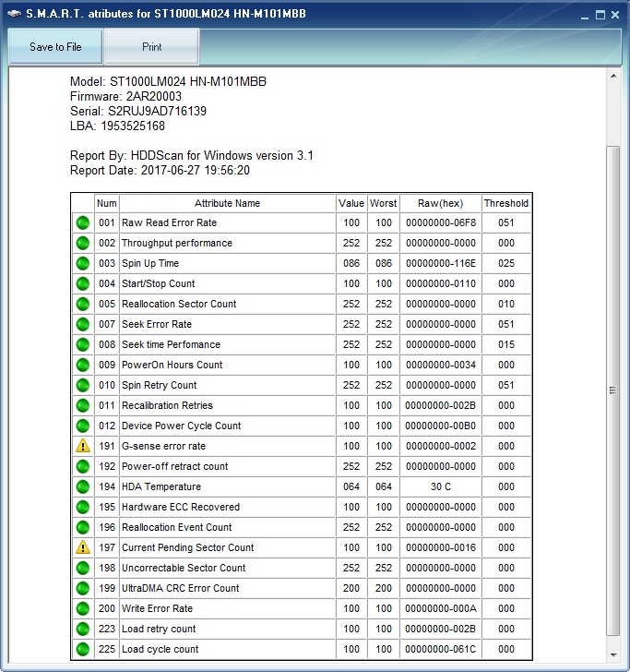Click the green status icon for Load retry count
Screen dimensions: 630x672
(x=83, y=629)
